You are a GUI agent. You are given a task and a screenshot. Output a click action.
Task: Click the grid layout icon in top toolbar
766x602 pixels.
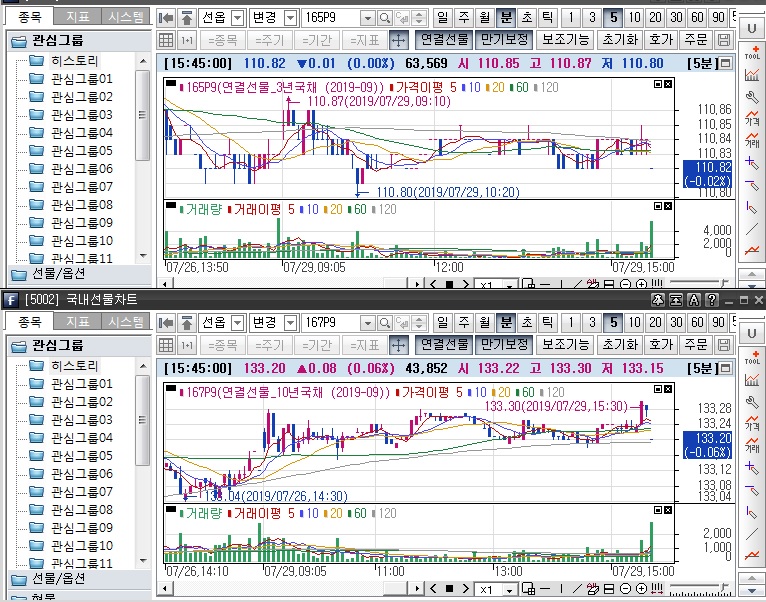(167, 40)
